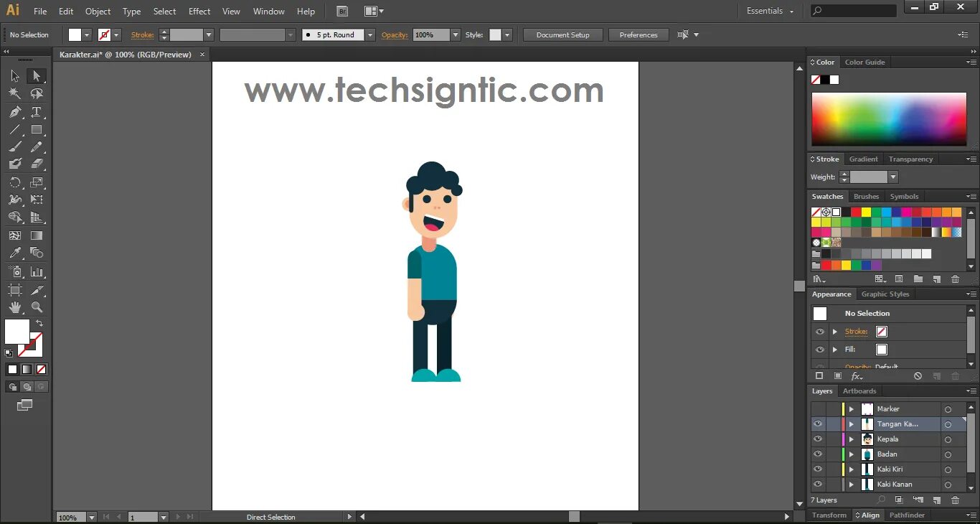Select the Type tool
The height and width of the screenshot is (524, 980).
[x=36, y=112]
